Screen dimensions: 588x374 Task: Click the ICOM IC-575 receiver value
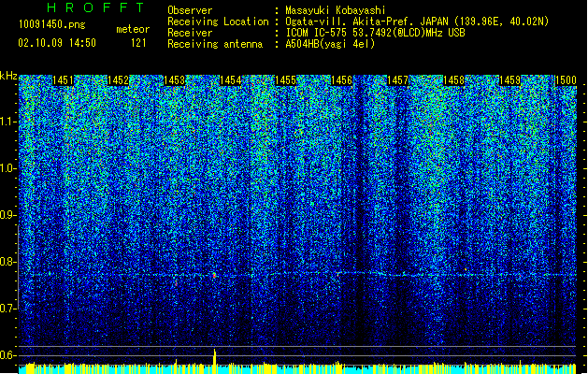[x=376, y=33]
